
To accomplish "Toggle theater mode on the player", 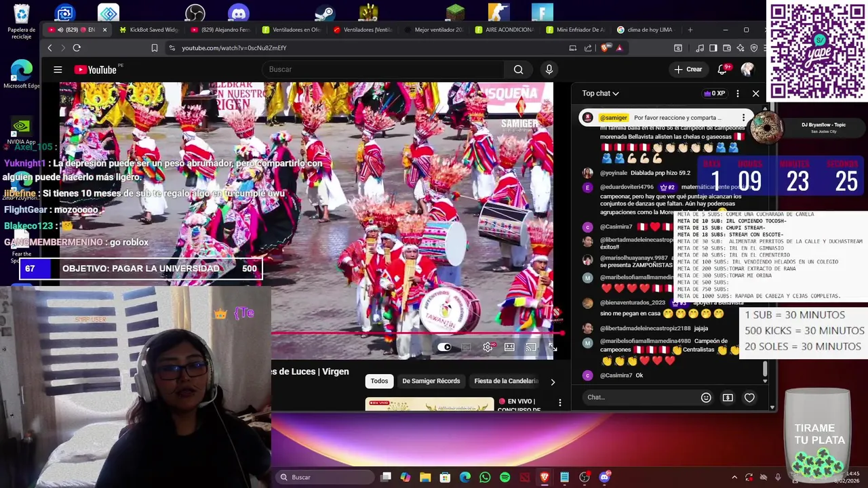I will [509, 347].
